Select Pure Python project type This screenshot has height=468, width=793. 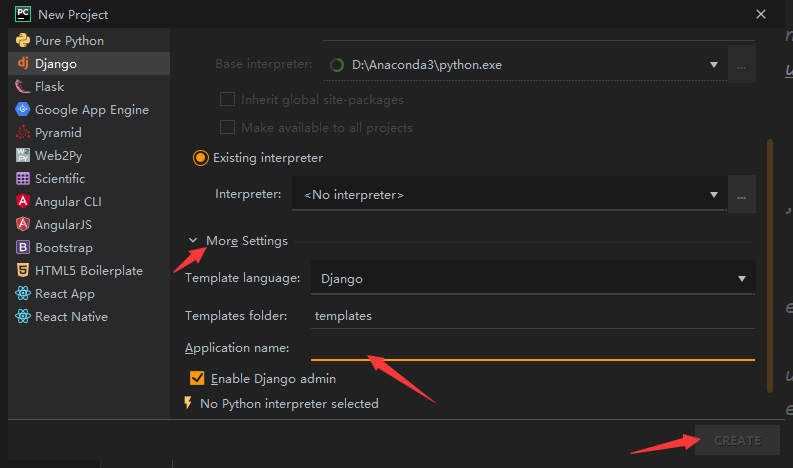[89, 40]
